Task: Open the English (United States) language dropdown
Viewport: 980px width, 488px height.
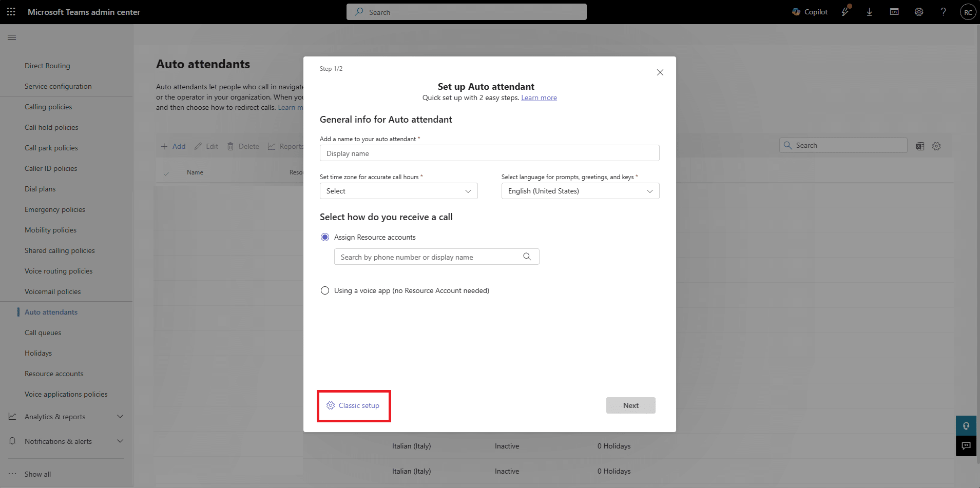Action: [x=580, y=191]
